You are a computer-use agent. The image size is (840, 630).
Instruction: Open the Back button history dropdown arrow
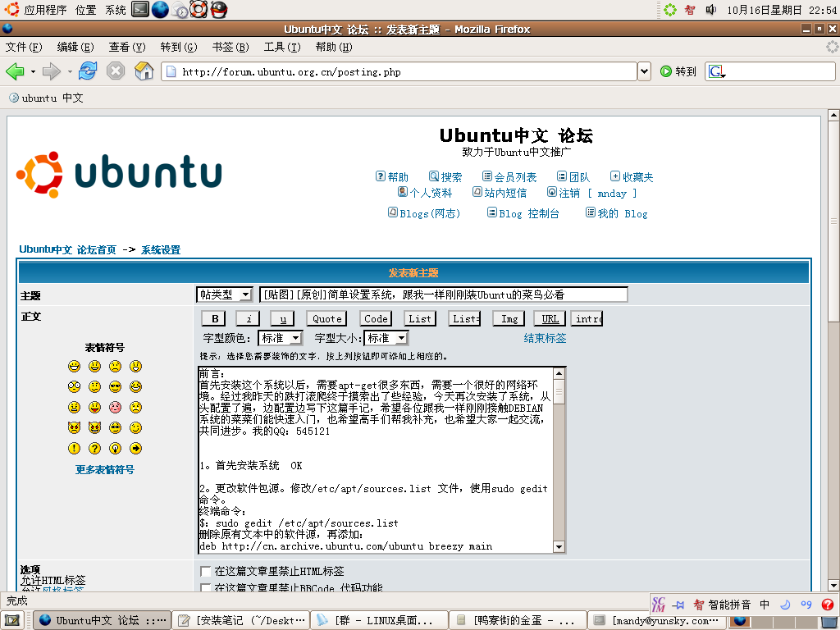pos(33,71)
